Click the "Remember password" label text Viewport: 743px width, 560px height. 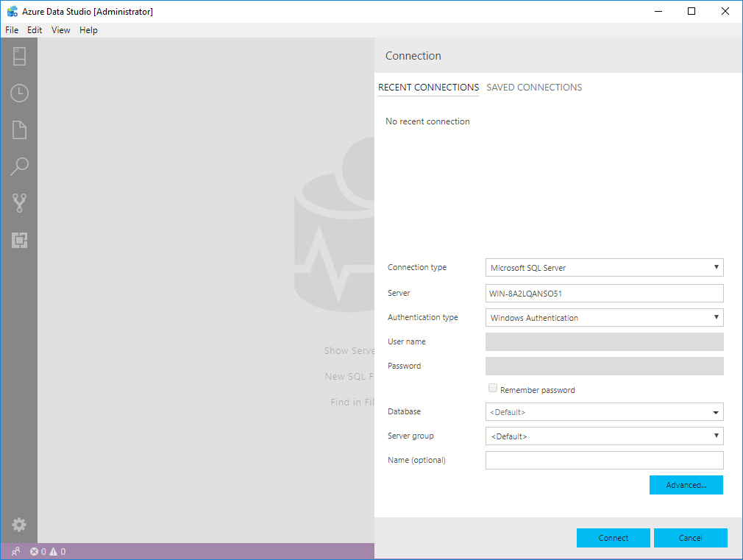pos(537,390)
